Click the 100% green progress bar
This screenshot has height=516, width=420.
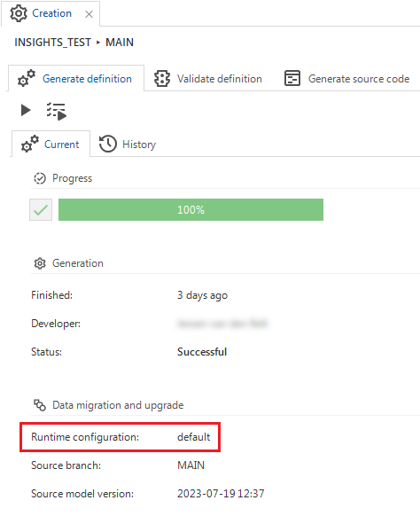pyautogui.click(x=191, y=209)
